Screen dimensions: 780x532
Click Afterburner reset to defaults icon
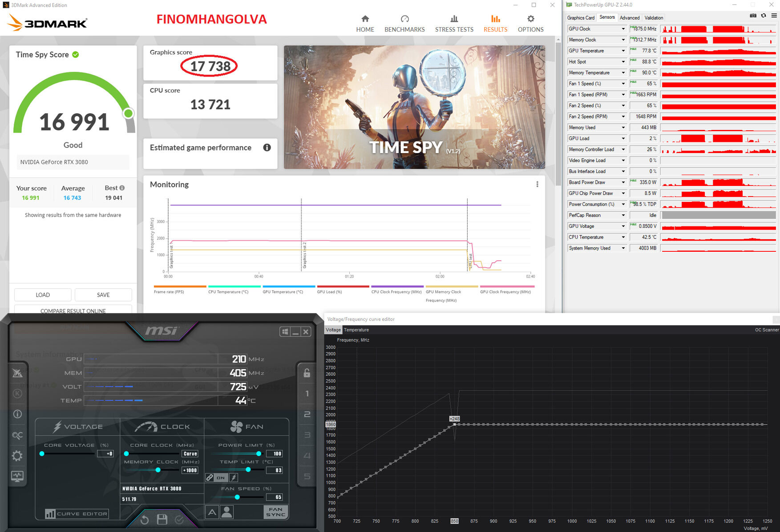[x=144, y=520]
